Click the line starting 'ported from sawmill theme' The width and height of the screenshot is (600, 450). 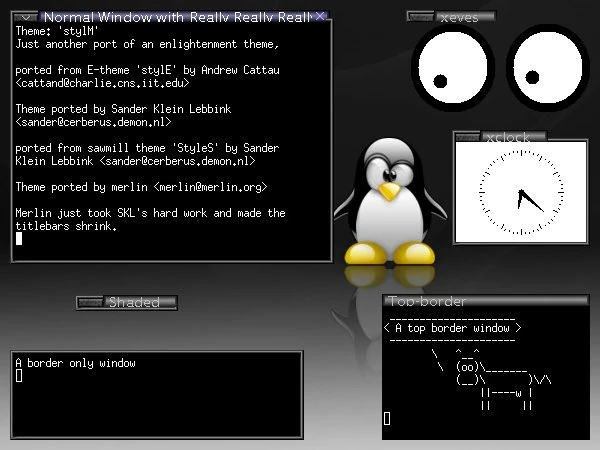pos(147,148)
